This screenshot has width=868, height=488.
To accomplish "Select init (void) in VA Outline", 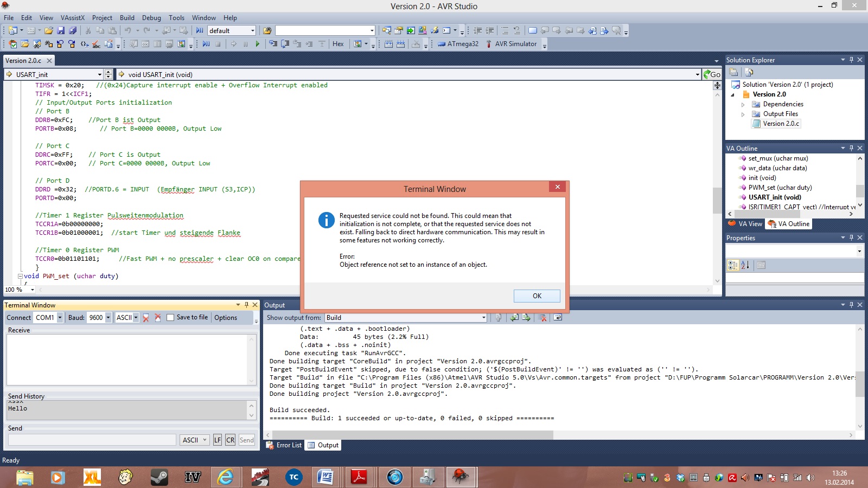I will coord(762,178).
